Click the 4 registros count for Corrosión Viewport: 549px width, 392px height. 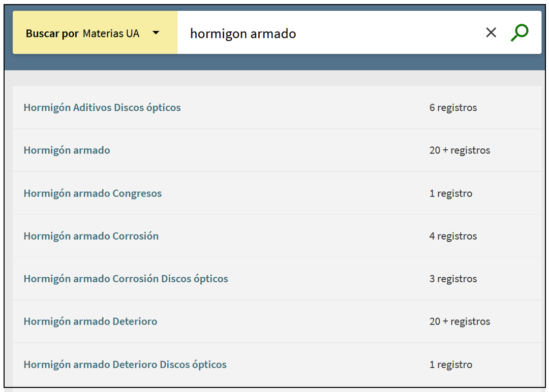tap(453, 236)
